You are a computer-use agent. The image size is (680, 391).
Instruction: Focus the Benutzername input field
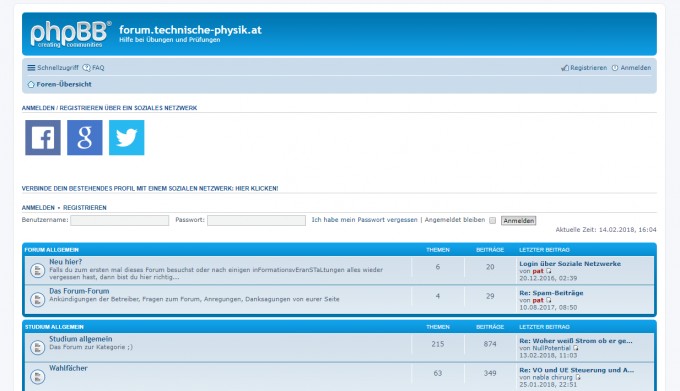pyautogui.click(x=120, y=220)
